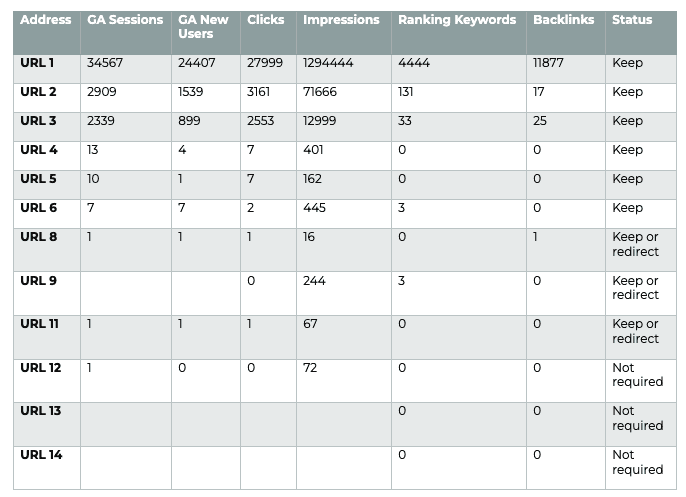Viewport: 686px width, 497px height.
Task: Select the Status column header
Action: click(x=632, y=20)
